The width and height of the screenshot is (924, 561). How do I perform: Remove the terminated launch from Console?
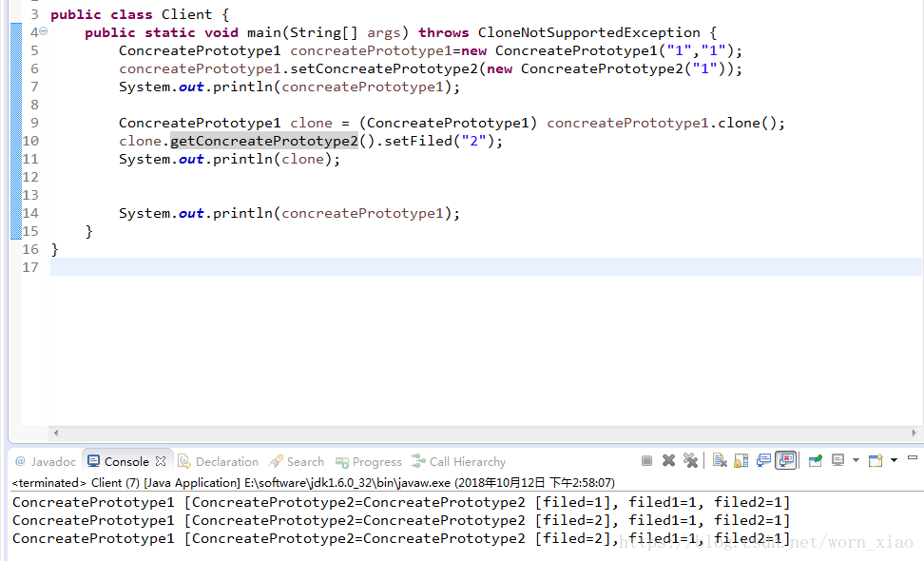pyautogui.click(x=668, y=461)
